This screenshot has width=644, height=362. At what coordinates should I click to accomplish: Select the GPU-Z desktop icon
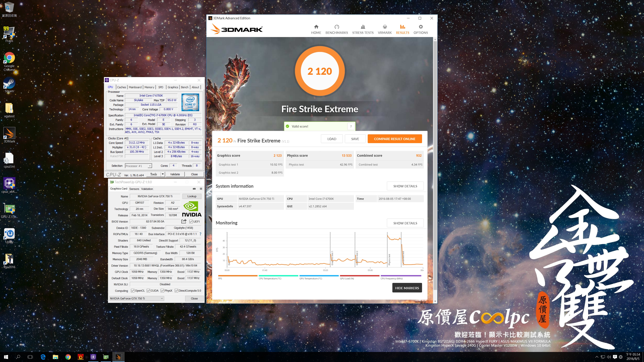[x=9, y=211]
